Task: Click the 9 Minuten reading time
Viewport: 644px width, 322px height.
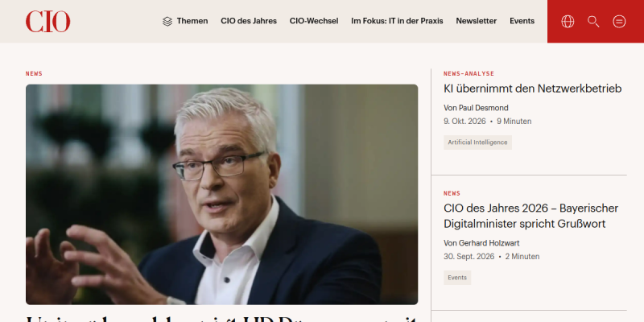Action: 514,122
